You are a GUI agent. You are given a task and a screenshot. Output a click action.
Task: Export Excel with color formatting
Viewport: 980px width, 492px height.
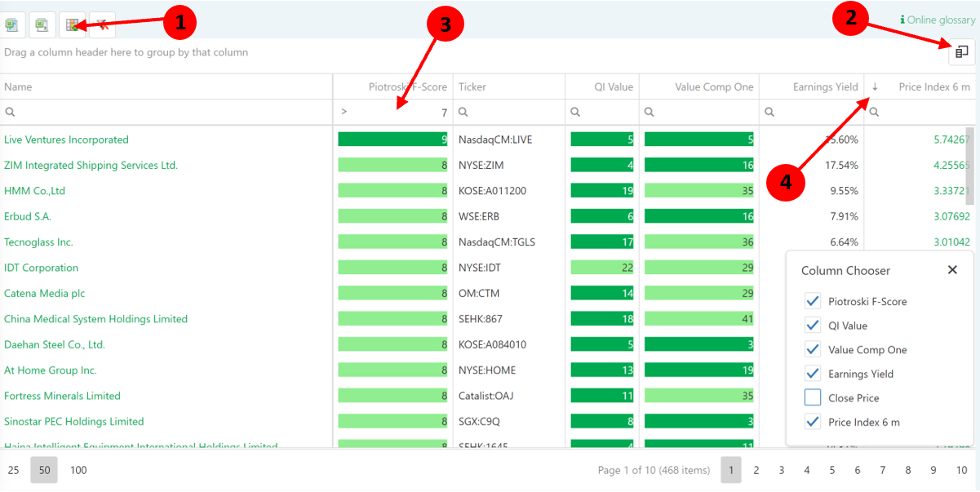tap(72, 24)
